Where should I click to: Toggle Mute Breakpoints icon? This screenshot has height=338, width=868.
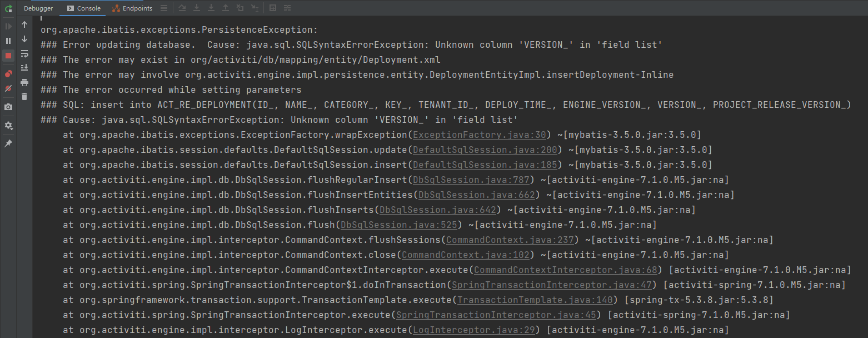click(x=8, y=88)
